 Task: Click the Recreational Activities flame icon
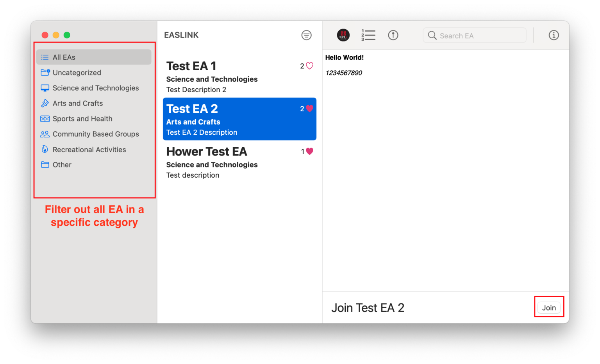click(45, 149)
